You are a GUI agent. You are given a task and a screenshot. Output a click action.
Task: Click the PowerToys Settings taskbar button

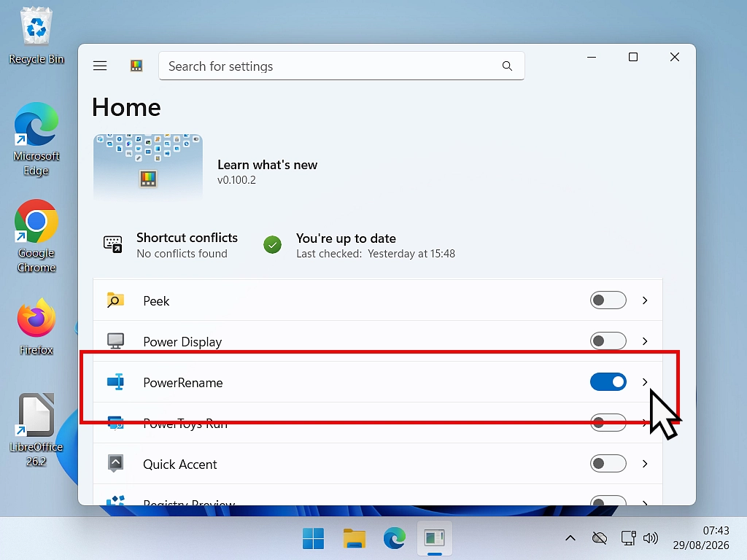[435, 539]
